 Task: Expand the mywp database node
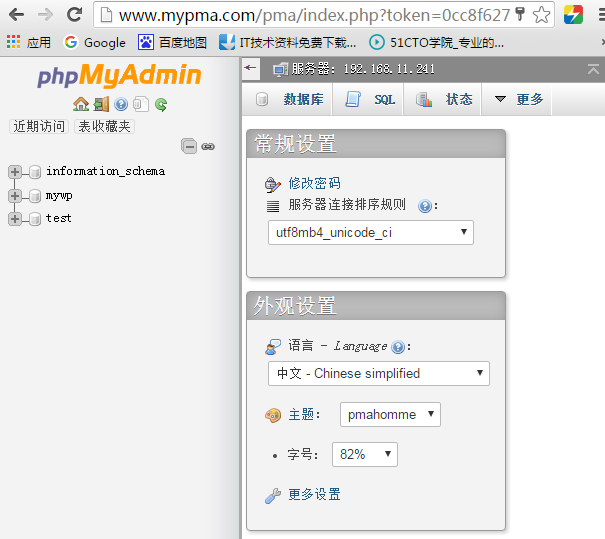tap(15, 196)
